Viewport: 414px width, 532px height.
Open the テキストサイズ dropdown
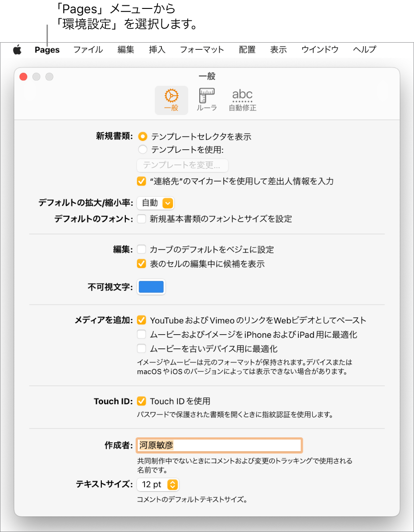coord(158,485)
